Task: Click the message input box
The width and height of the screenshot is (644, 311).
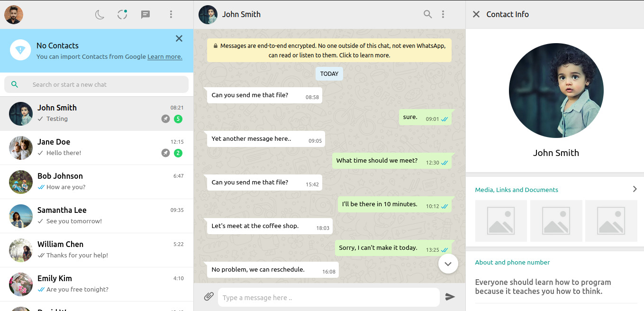Action: pyautogui.click(x=328, y=298)
